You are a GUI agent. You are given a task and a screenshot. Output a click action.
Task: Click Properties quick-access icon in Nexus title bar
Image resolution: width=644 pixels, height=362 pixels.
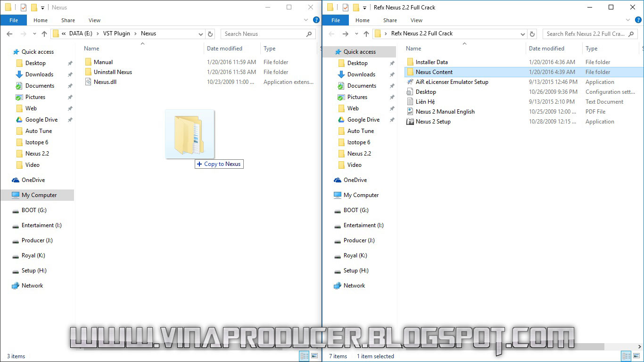coord(24,8)
